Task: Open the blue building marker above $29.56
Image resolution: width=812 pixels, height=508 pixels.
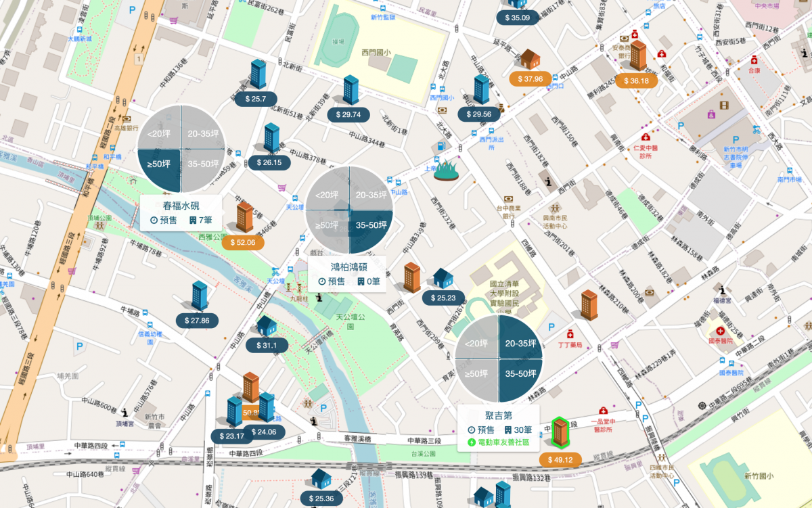Action: point(481,89)
